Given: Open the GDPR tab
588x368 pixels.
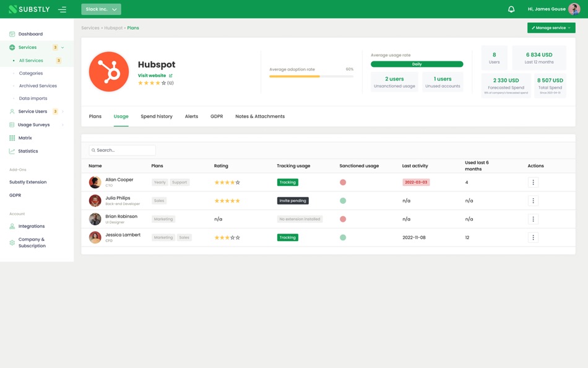Looking at the screenshot, I should [217, 116].
